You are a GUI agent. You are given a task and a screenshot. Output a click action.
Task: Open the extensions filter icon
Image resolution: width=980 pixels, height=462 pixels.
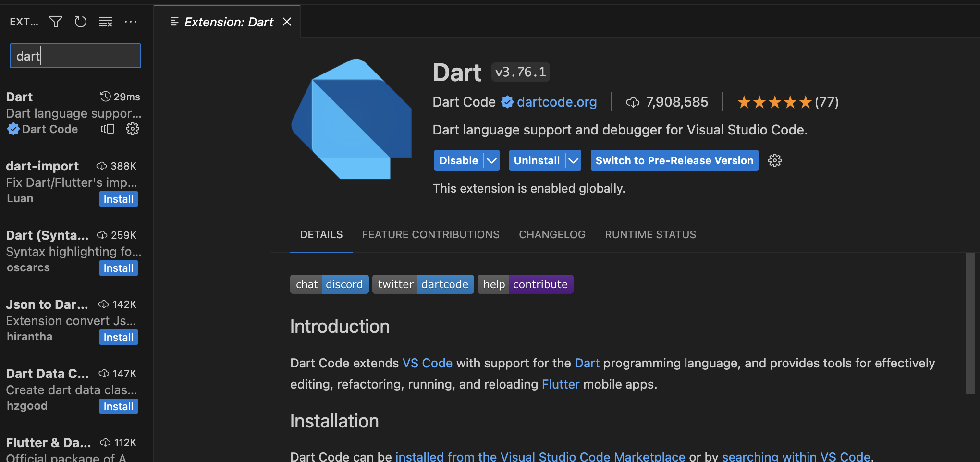pyautogui.click(x=56, y=22)
